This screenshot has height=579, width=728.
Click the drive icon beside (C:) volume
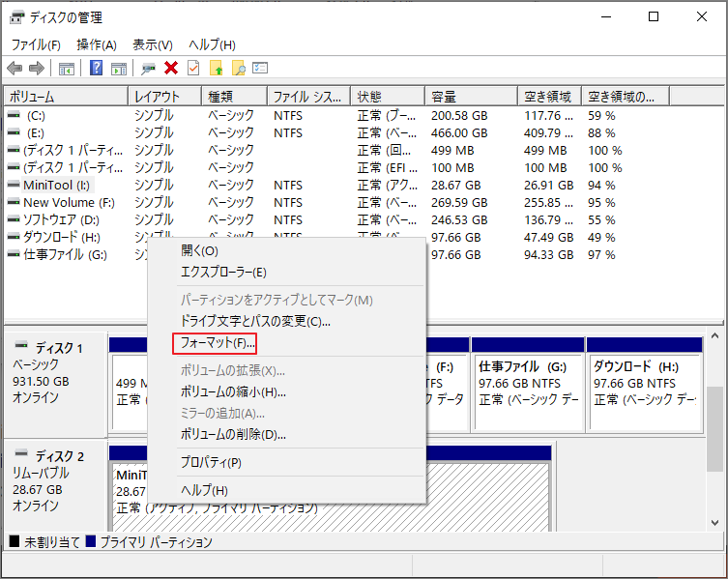pos(14,115)
